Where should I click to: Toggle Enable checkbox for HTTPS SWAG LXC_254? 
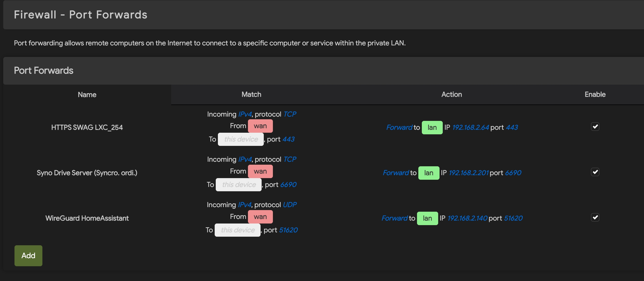[x=595, y=127]
